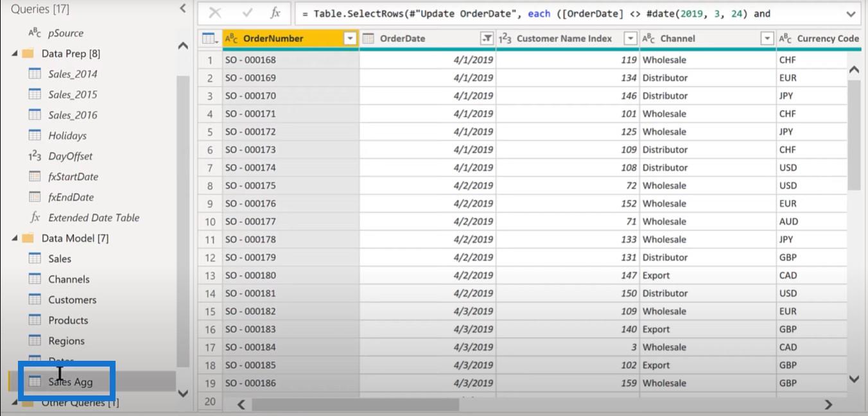868x416 pixels.
Task: Click the Extended Date Table fx icon
Action: (x=35, y=218)
